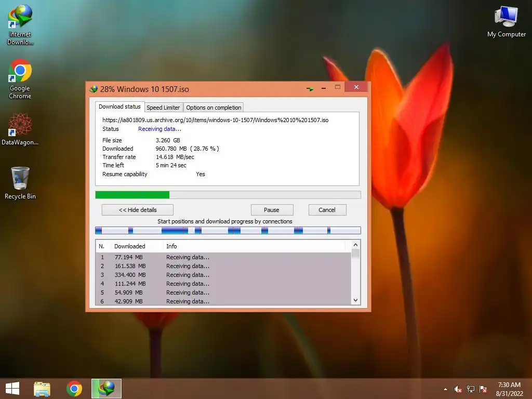Open My Computer desktop icon
This screenshot has height=399, width=532.
[506, 21]
